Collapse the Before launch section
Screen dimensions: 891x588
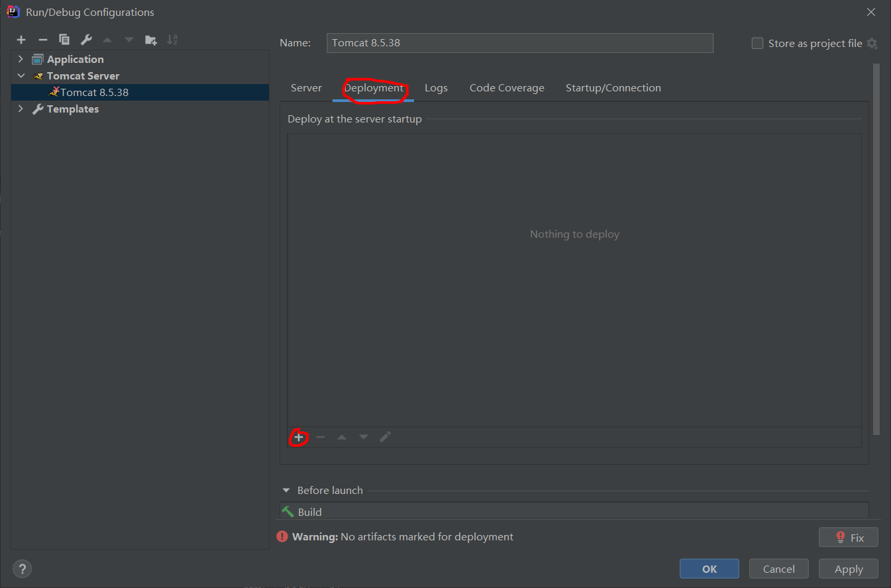click(x=286, y=490)
